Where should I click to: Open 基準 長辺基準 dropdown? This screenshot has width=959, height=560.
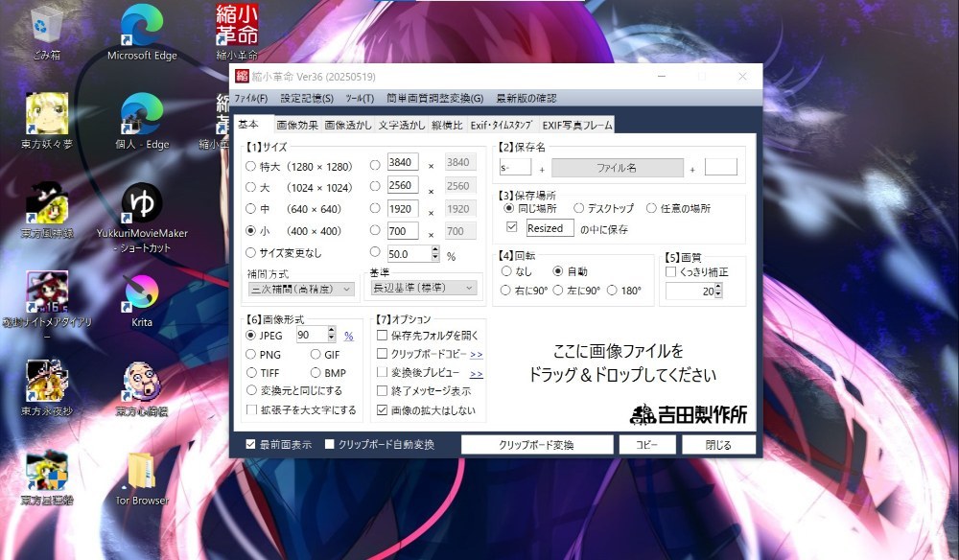pos(424,288)
